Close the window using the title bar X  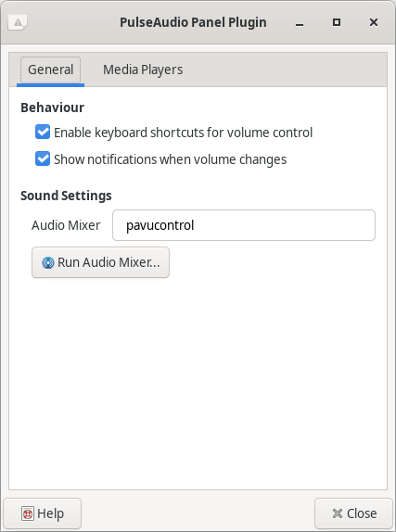coord(374,22)
